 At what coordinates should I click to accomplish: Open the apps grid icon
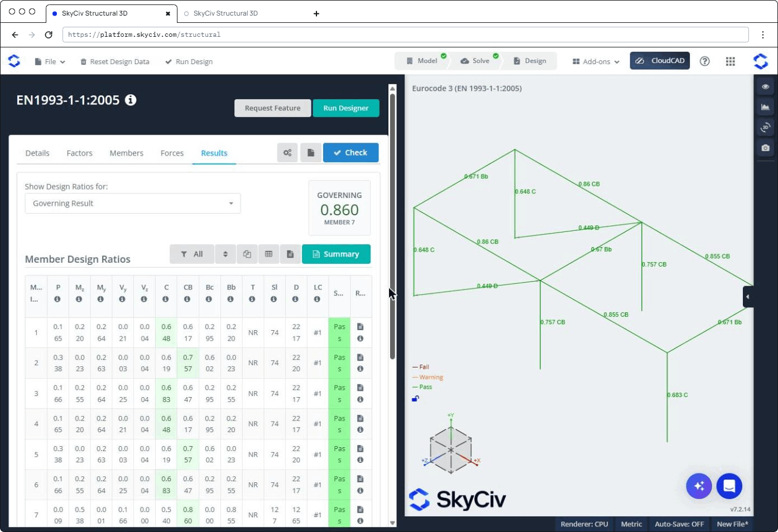pos(731,61)
